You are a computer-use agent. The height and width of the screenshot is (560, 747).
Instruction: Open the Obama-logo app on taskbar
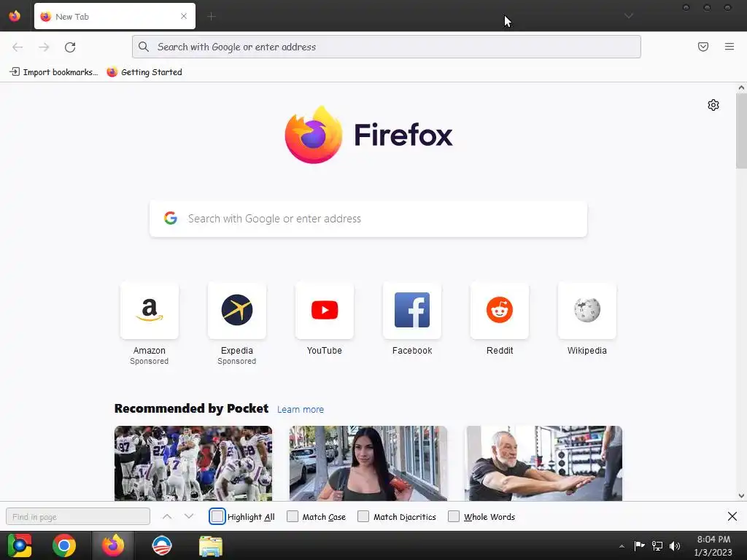tap(161, 545)
